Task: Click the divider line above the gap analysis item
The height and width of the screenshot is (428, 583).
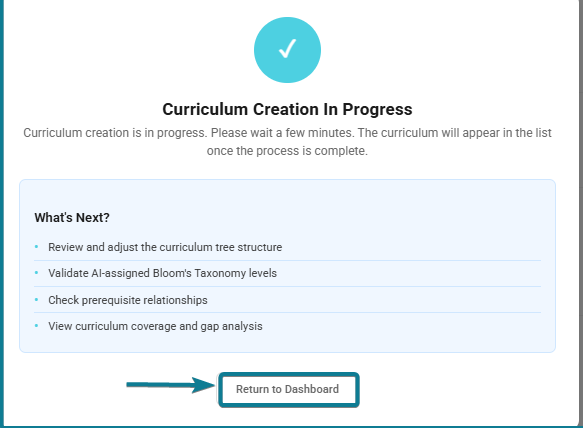Action: click(287, 312)
